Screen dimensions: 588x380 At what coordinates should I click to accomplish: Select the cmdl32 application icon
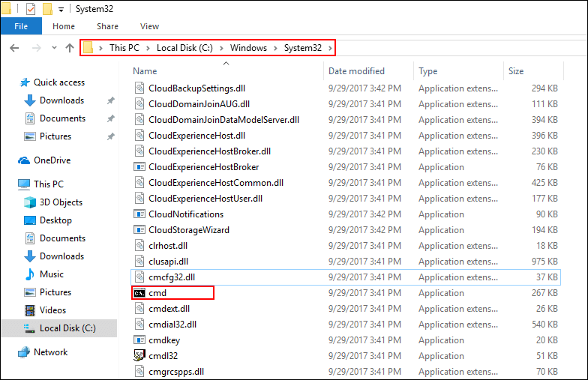[x=139, y=355]
